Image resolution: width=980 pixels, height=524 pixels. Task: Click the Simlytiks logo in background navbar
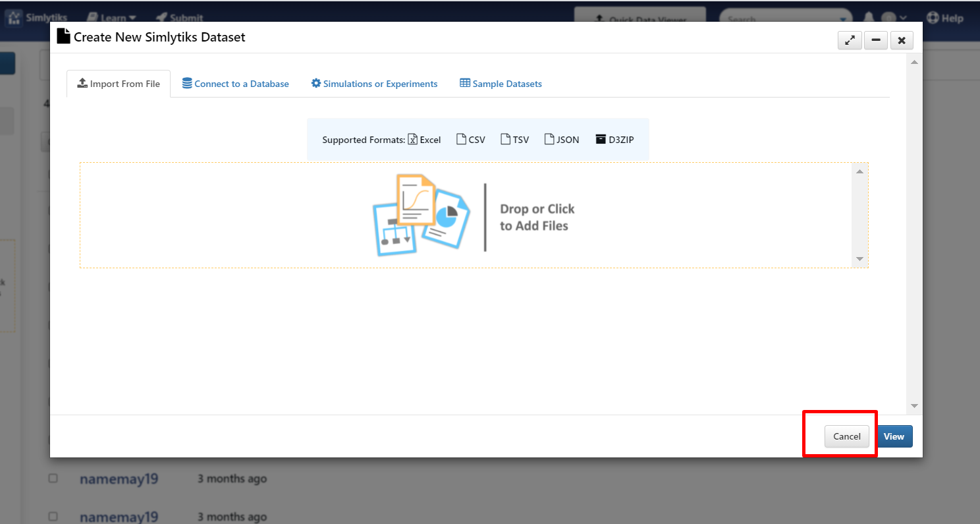click(x=37, y=18)
